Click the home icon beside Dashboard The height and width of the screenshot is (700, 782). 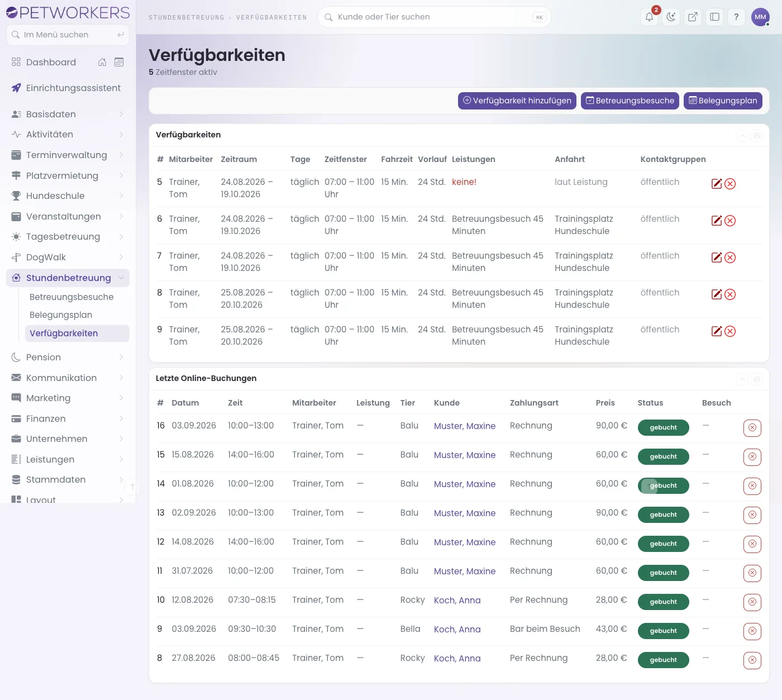click(x=102, y=62)
